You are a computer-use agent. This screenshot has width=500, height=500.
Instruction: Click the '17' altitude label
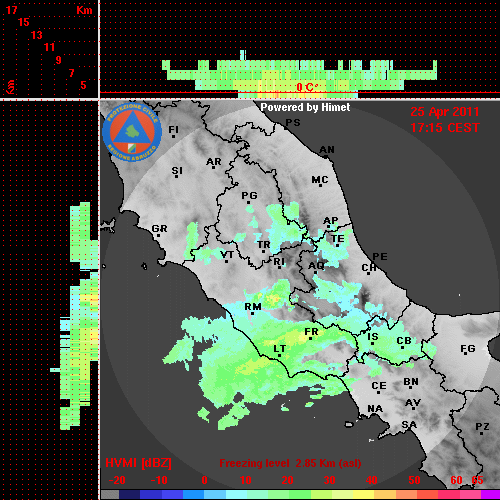coord(11,10)
